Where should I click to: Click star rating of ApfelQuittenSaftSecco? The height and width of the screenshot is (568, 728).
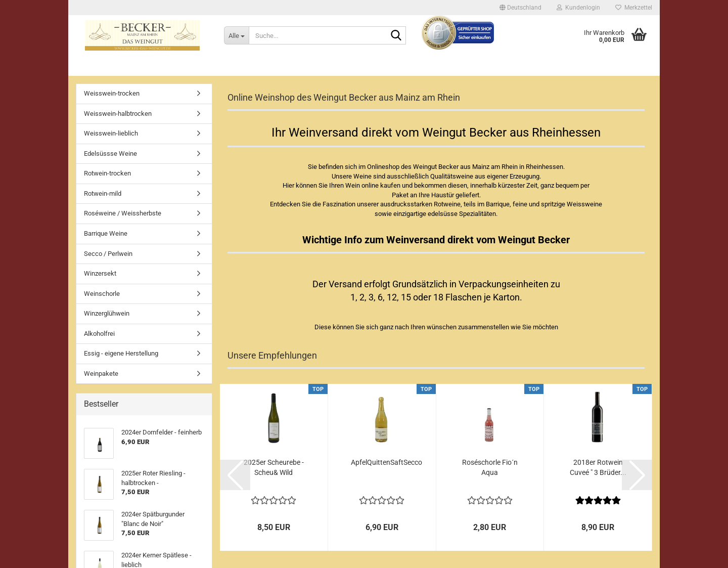click(382, 500)
